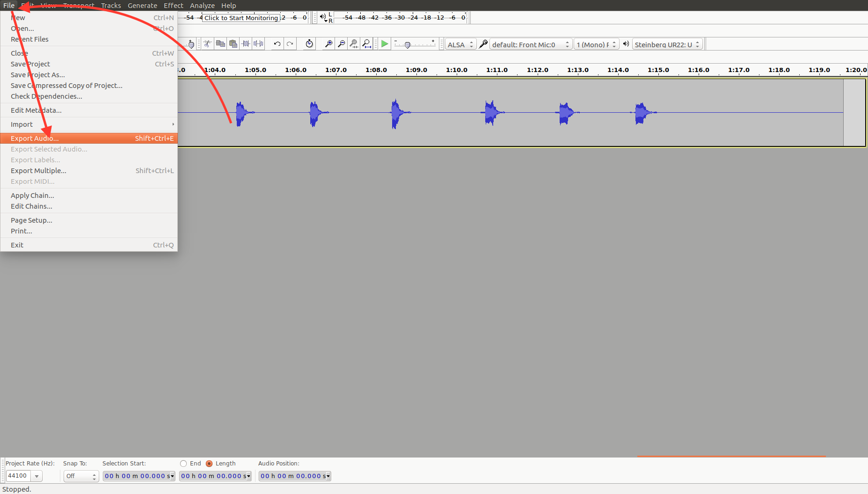
Task: Click the Silence Audio toolbar icon
Action: coord(258,44)
